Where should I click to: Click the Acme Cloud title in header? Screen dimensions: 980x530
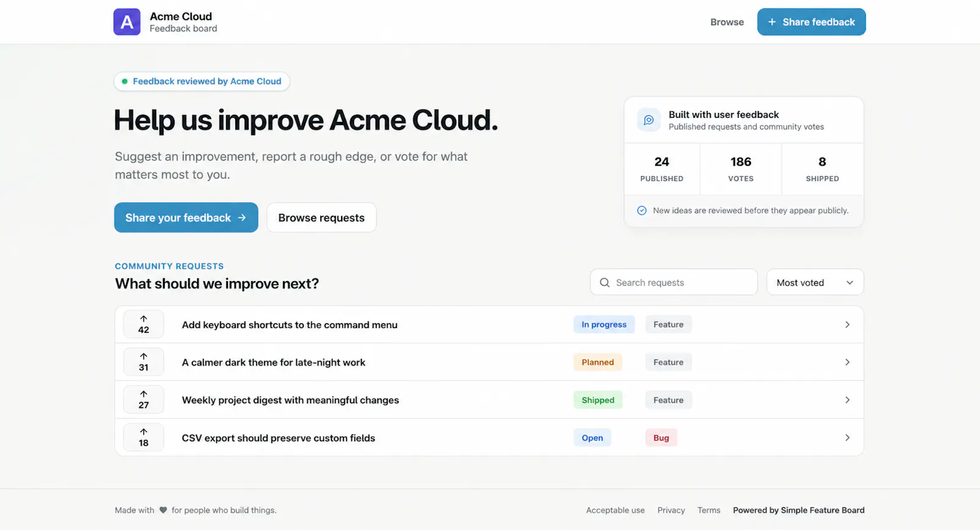pos(181,17)
